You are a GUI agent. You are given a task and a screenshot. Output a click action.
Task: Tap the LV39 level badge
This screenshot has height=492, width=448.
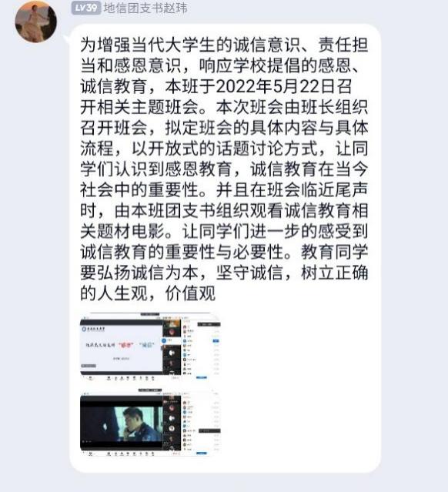tap(86, 8)
